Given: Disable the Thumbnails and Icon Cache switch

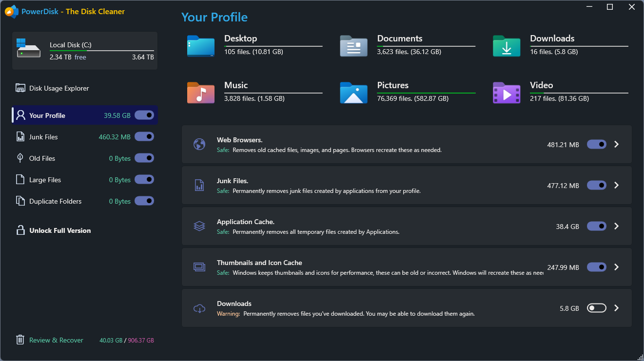Looking at the screenshot, I should tap(597, 267).
